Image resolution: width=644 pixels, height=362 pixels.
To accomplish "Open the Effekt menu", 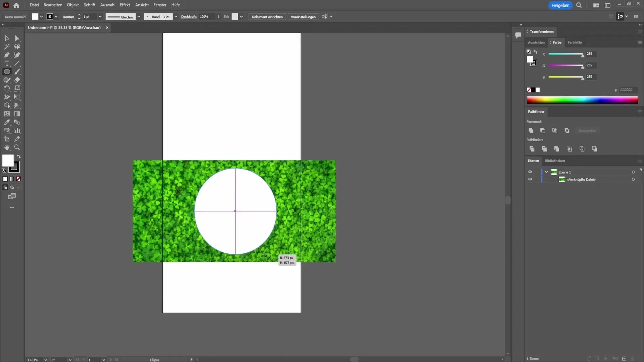I will point(125,5).
